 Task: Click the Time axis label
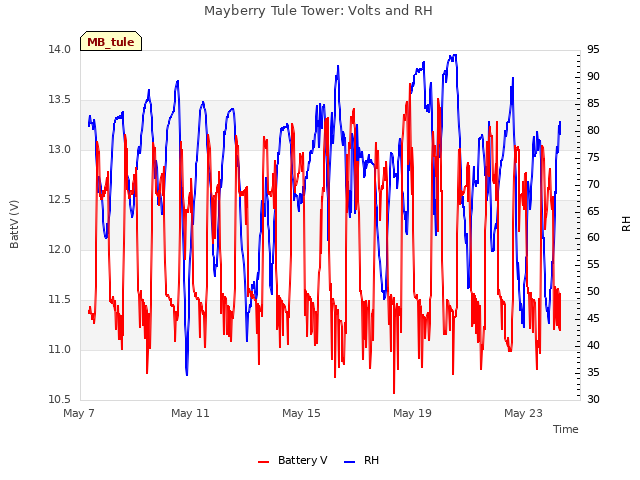pos(565,429)
